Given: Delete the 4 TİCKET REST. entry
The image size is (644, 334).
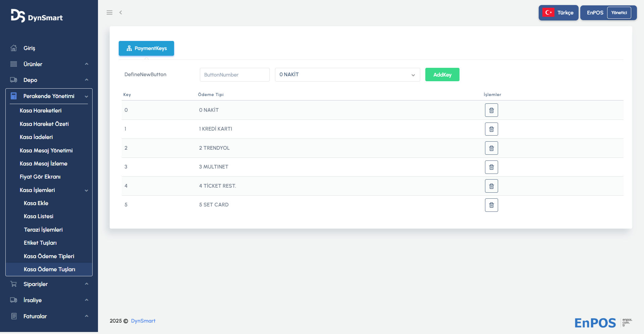Looking at the screenshot, I should pyautogui.click(x=491, y=186).
